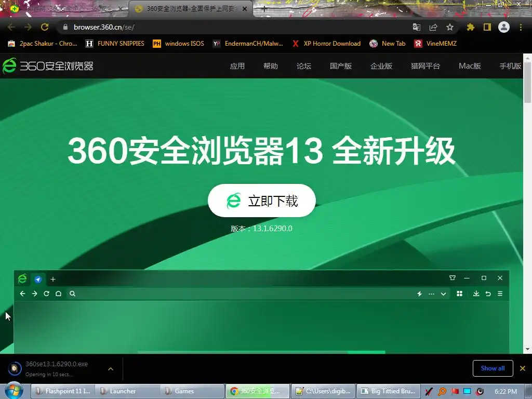Click the scrollbar down arrow
Image resolution: width=532 pixels, height=399 pixels.
click(527, 349)
